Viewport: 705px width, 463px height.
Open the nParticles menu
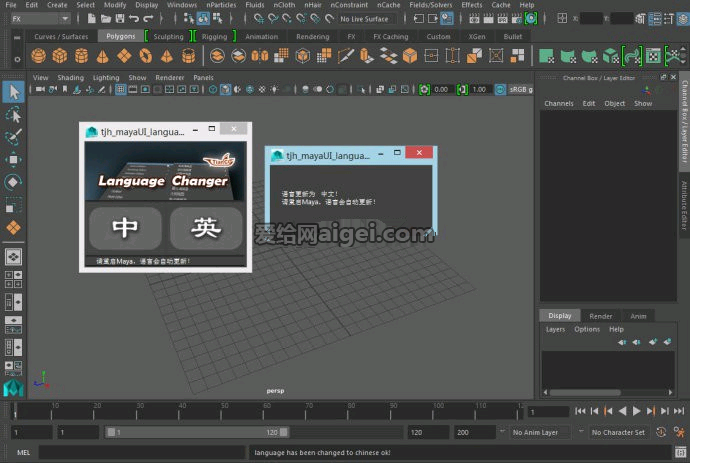221,5
